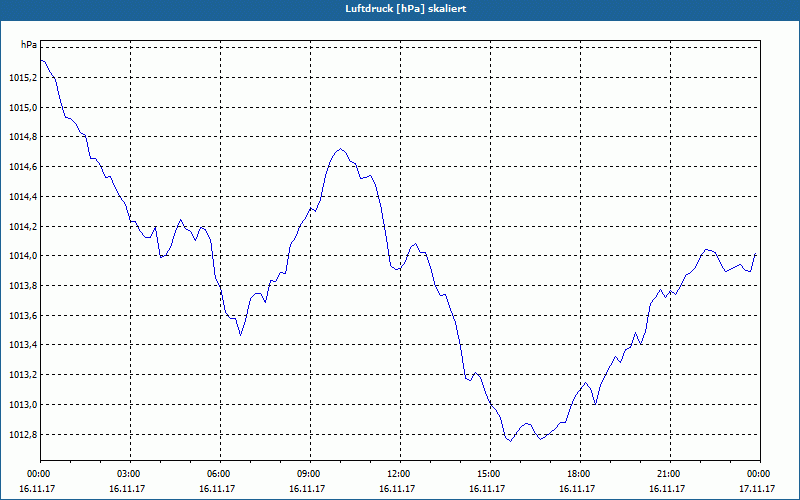
Task: Click the 1014,2 axis value
Action: tap(23, 227)
